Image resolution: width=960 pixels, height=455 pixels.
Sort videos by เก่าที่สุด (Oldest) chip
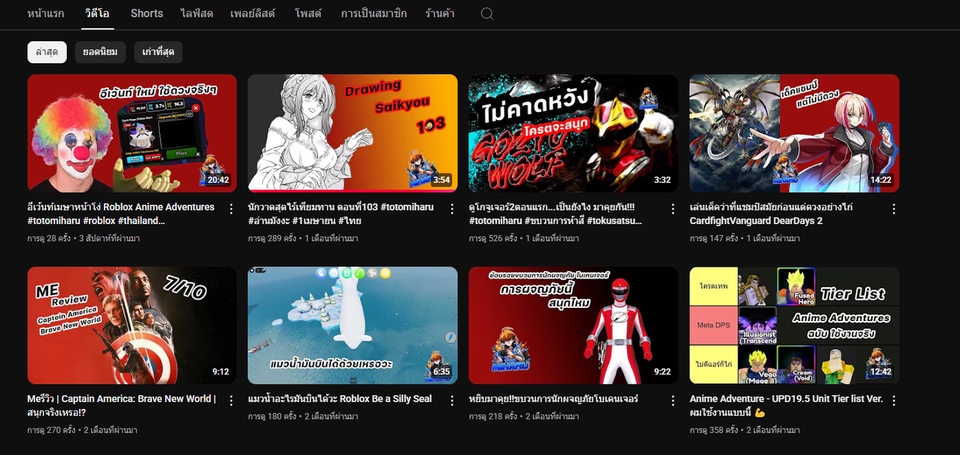[158, 52]
